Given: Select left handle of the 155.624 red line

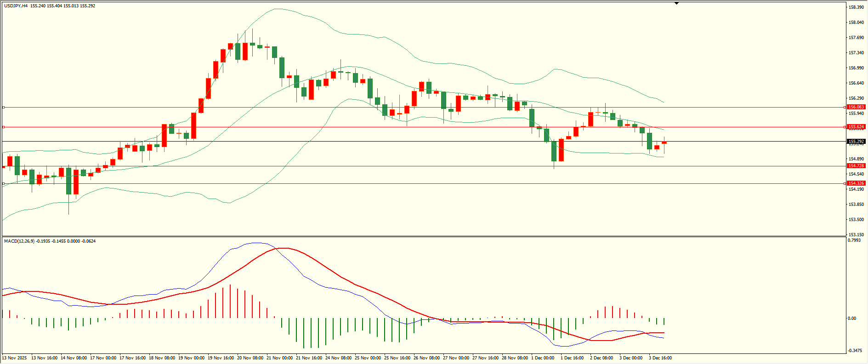Looking at the screenshot, I should (x=4, y=127).
